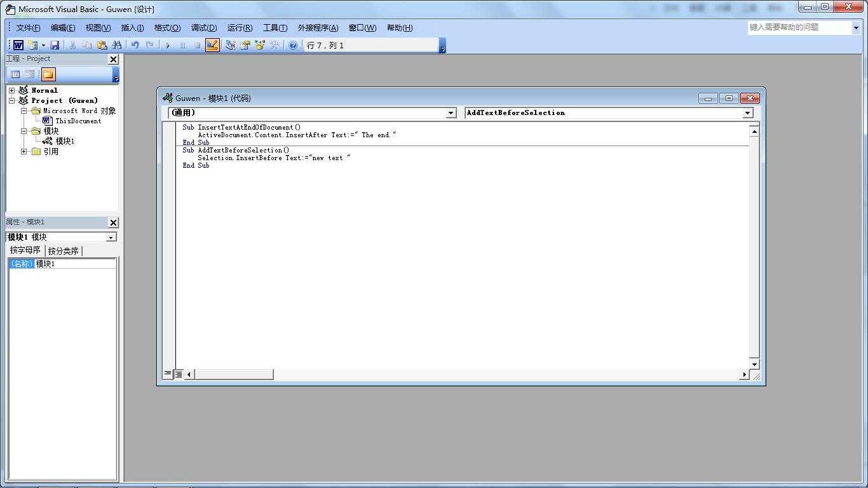Open the 文件 menu

pyautogui.click(x=28, y=27)
